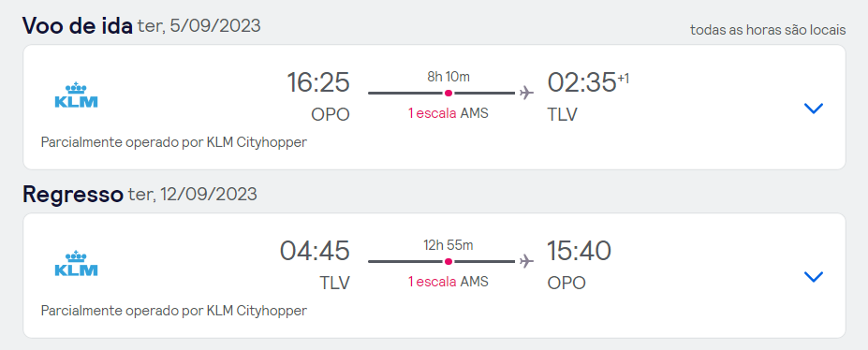Click the 12h 55m duration text
868x350 pixels.
click(449, 245)
